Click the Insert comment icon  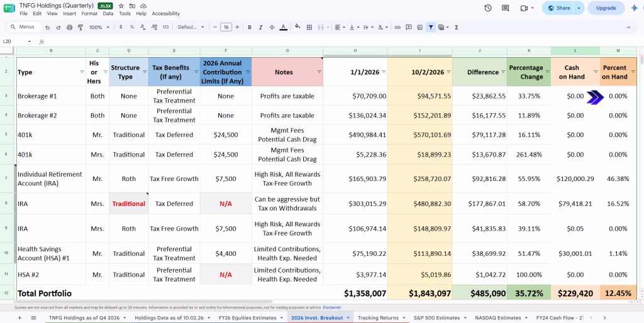pyautogui.click(x=409, y=27)
